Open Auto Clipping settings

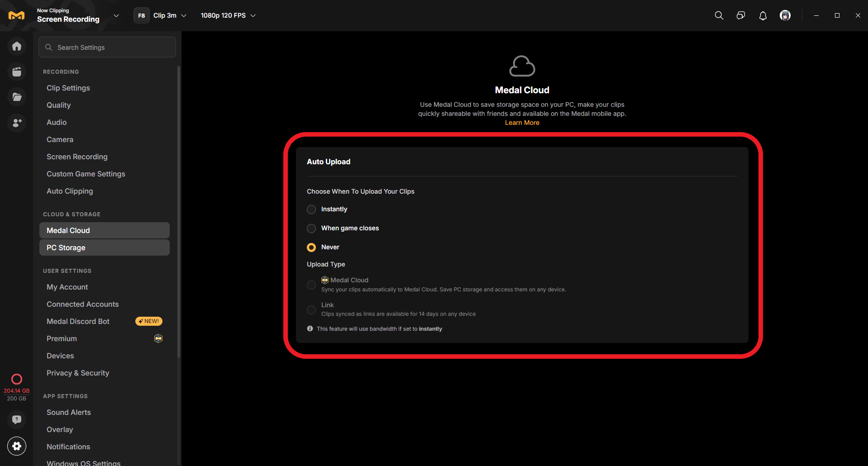(x=105, y=191)
